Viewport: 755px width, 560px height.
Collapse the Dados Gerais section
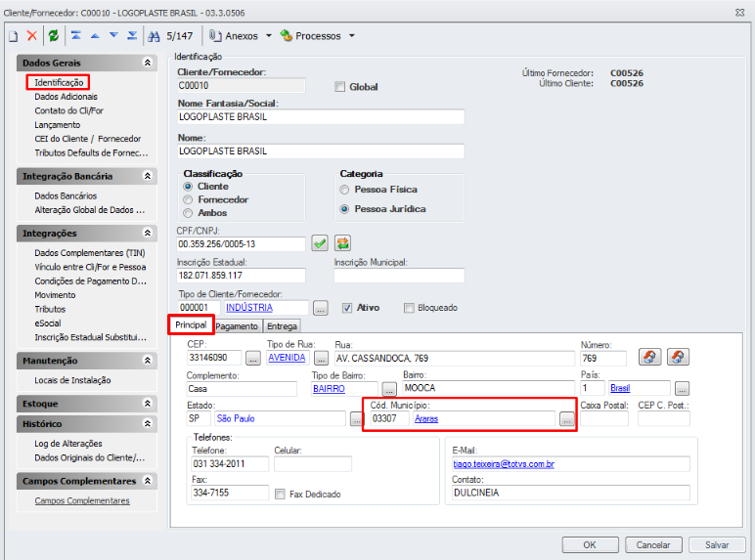(x=148, y=63)
